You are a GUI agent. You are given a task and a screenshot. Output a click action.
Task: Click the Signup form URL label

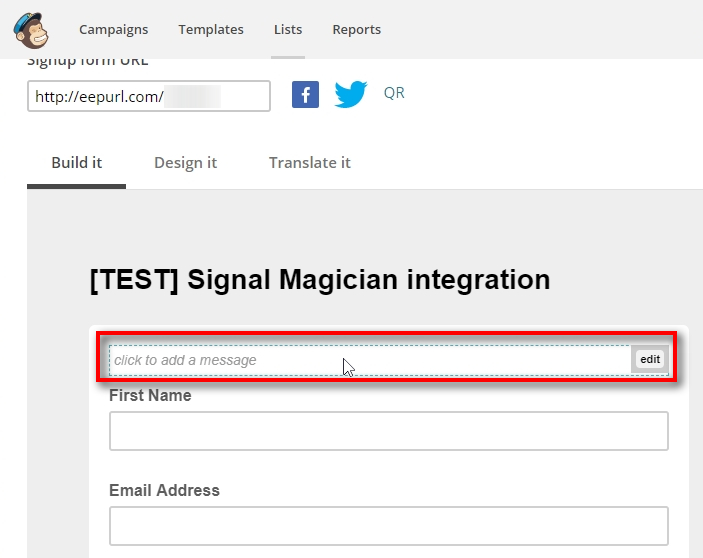coord(87,63)
